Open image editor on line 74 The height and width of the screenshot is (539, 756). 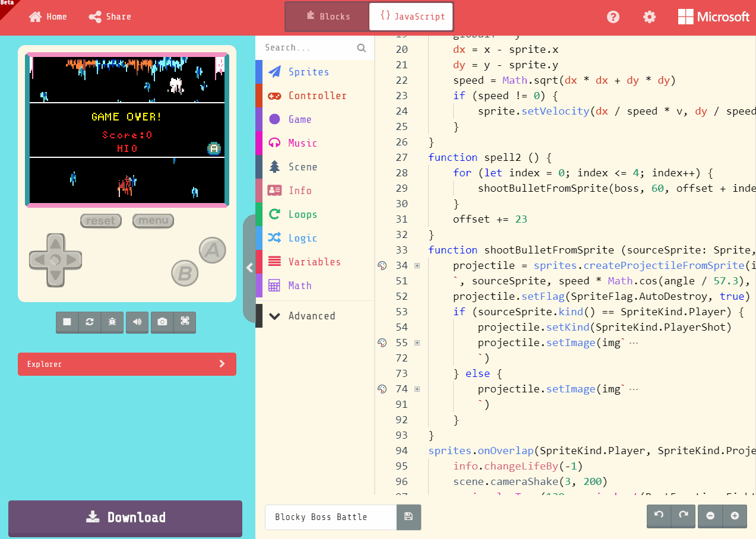pyautogui.click(x=382, y=389)
